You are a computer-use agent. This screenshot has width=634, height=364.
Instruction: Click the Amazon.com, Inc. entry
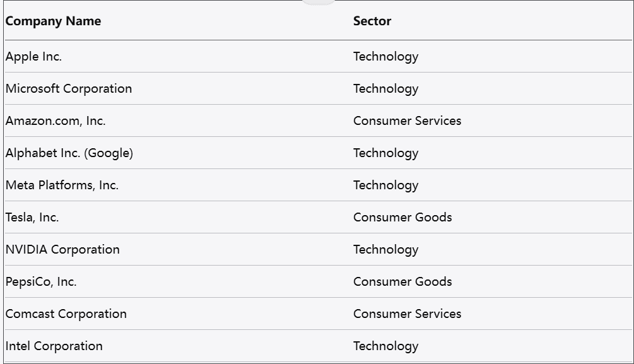(56, 121)
